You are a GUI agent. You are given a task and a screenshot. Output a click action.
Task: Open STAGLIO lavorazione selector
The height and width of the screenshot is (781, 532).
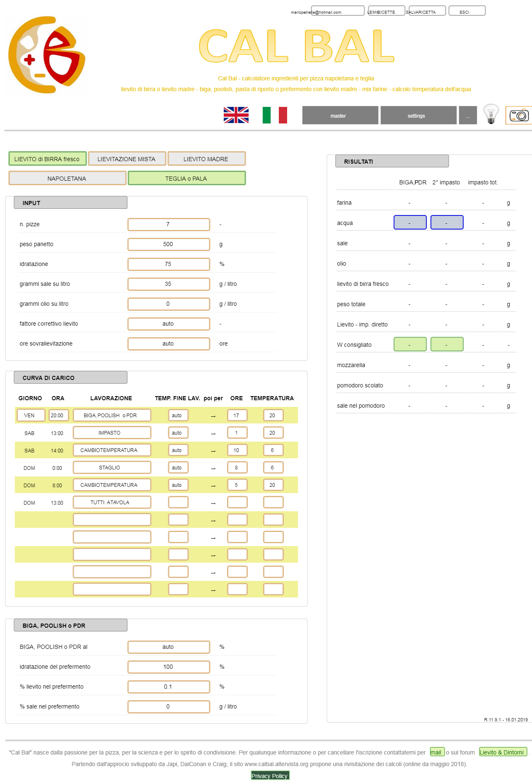click(112, 467)
